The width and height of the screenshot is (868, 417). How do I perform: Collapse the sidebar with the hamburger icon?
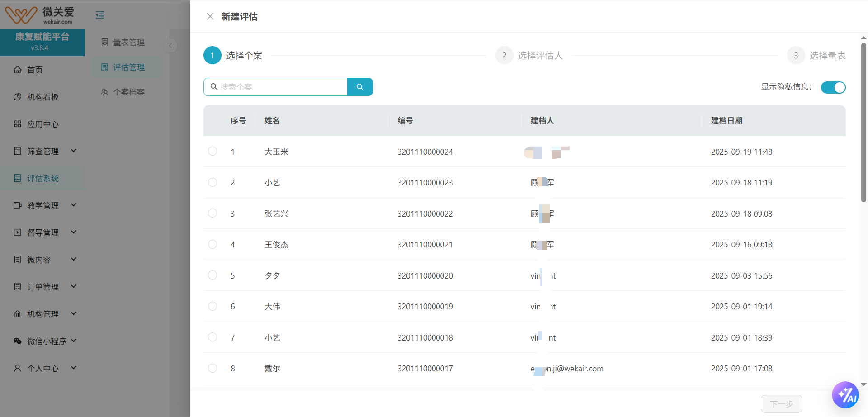pyautogui.click(x=99, y=14)
